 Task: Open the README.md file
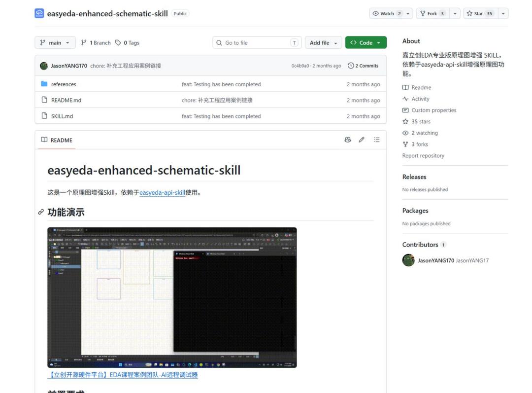(66, 100)
